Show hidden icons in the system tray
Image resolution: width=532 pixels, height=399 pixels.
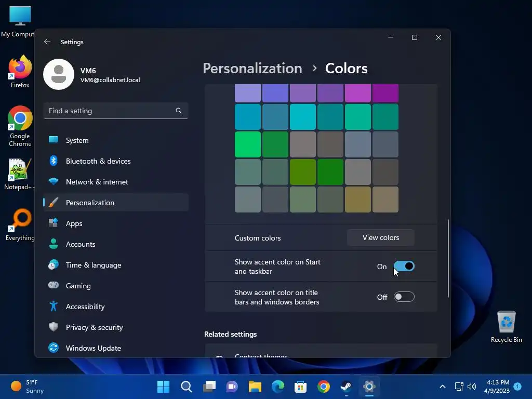(x=443, y=387)
